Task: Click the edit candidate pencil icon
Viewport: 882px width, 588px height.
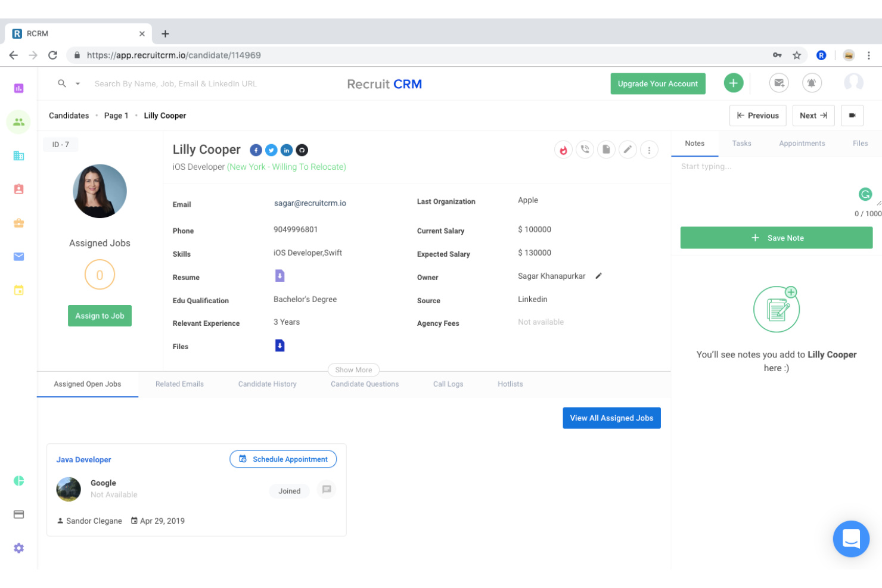Action: click(628, 150)
